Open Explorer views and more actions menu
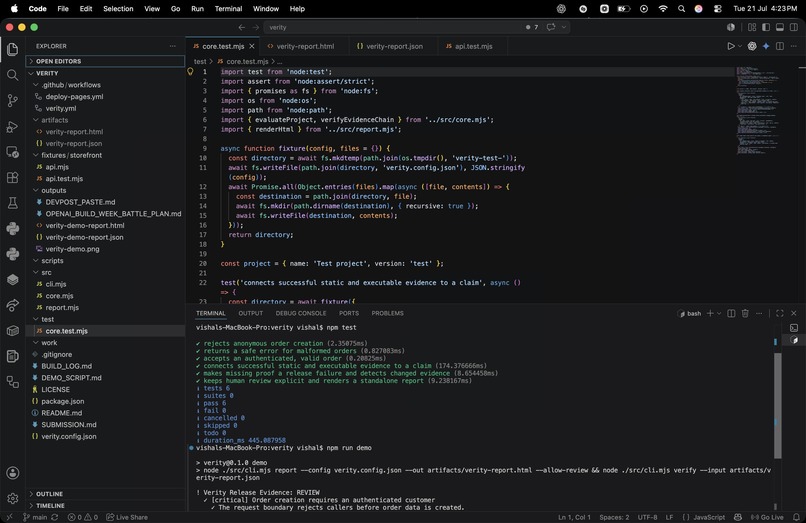 (x=173, y=46)
